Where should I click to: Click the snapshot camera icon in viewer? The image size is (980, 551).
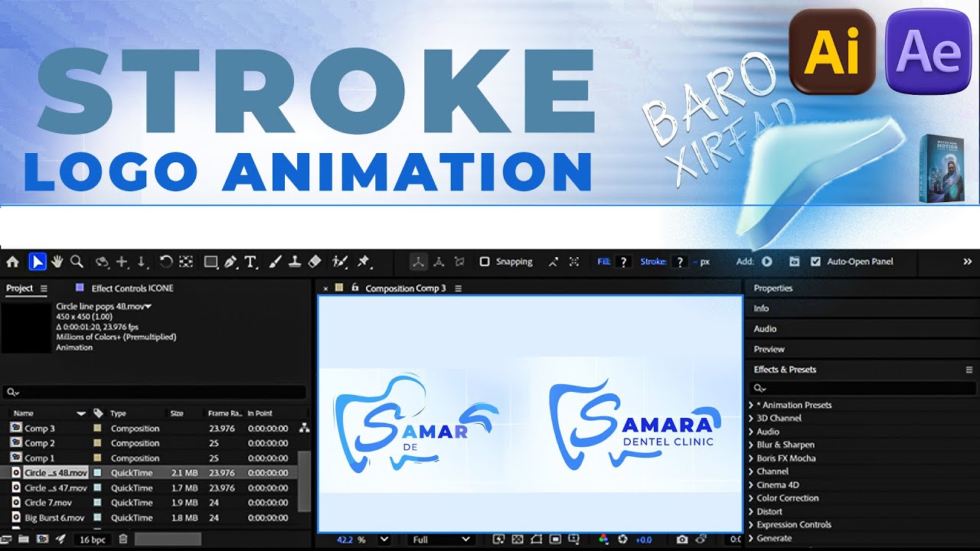(681, 540)
